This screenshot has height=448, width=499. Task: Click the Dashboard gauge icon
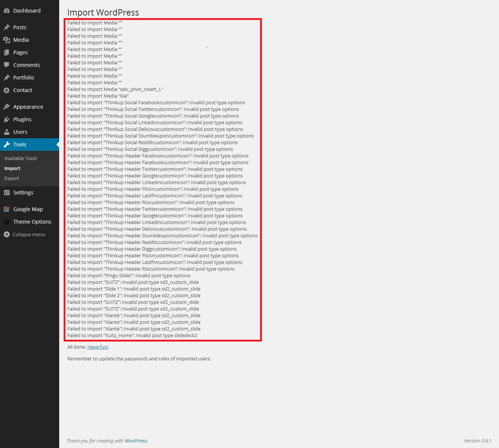point(7,11)
